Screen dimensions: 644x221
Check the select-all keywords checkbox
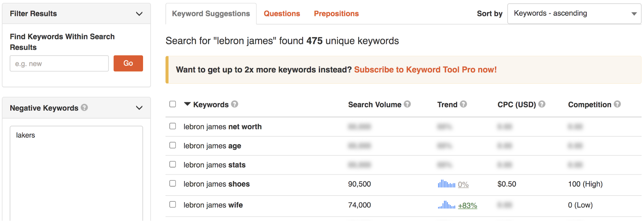[173, 104]
